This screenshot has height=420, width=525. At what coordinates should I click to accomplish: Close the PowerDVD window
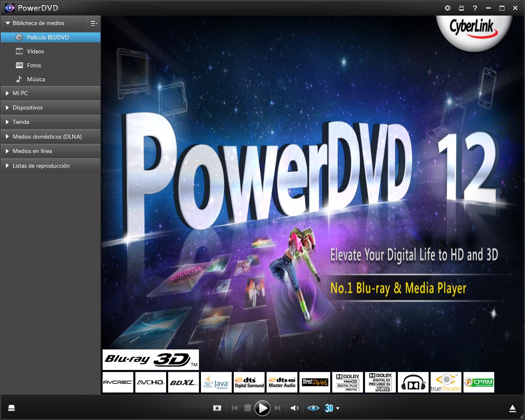pyautogui.click(x=515, y=8)
